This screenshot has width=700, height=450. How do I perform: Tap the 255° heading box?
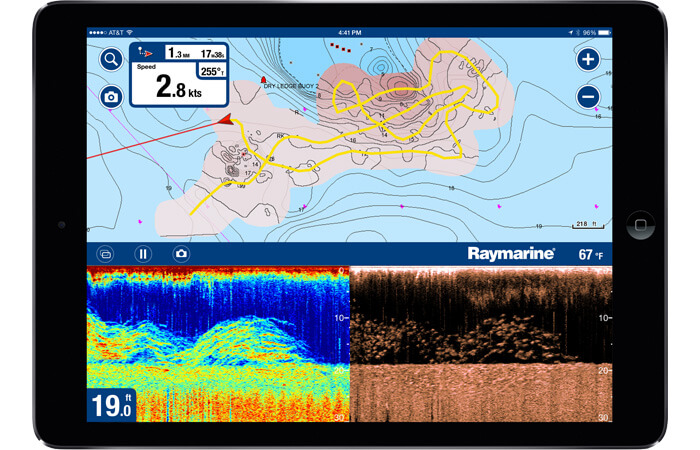(x=212, y=71)
